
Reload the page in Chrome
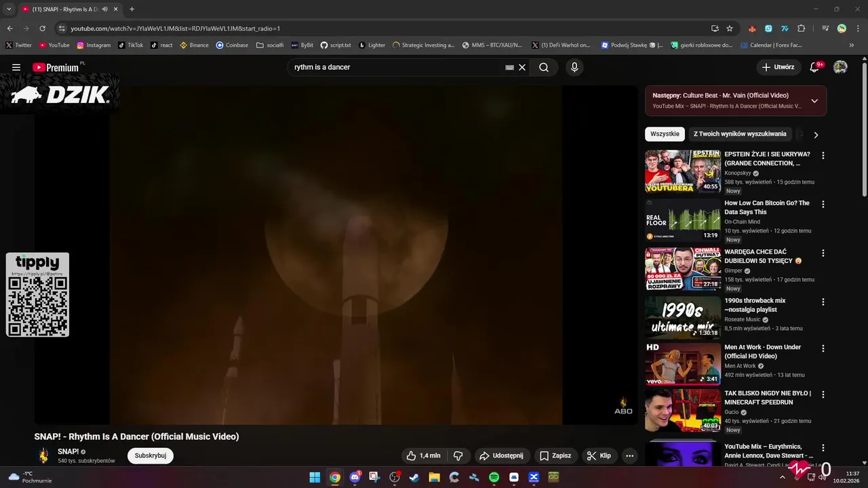click(x=42, y=28)
